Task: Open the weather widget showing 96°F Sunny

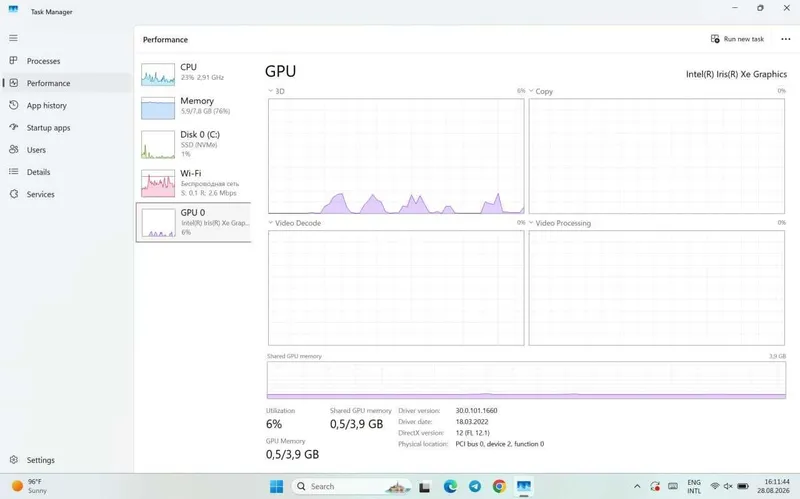Action: (x=31, y=486)
